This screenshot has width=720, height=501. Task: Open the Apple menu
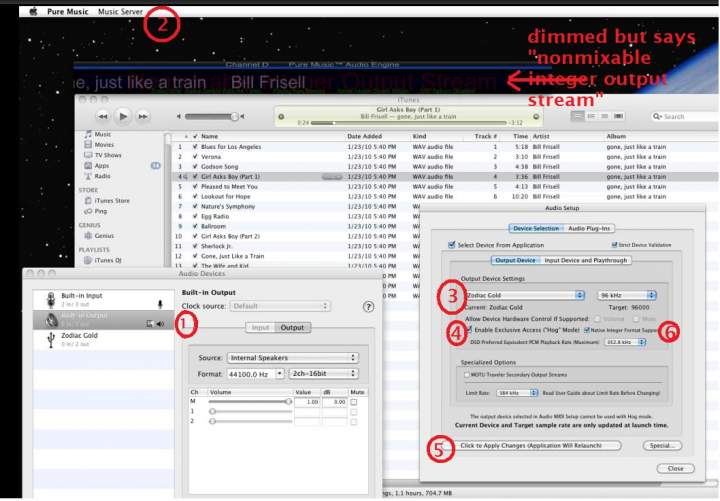[x=33, y=11]
